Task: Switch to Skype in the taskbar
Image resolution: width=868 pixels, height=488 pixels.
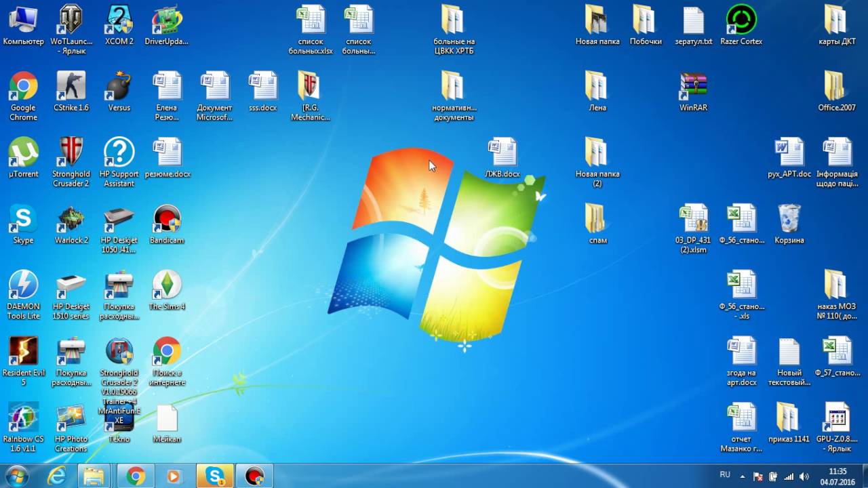Action: click(215, 476)
